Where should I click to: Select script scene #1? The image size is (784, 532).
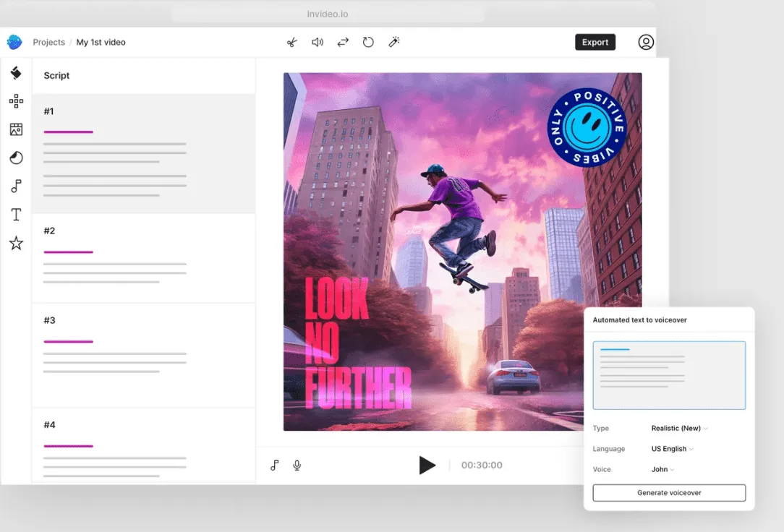(x=143, y=153)
